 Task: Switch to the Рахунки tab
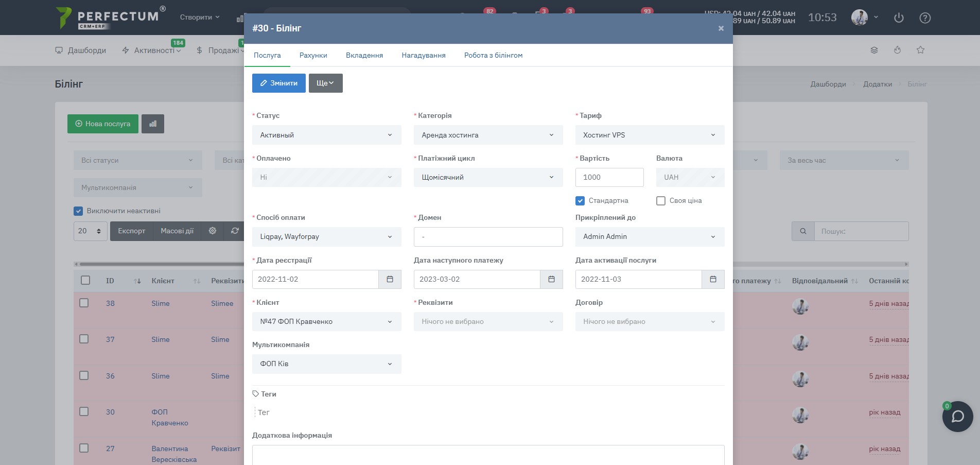point(313,55)
